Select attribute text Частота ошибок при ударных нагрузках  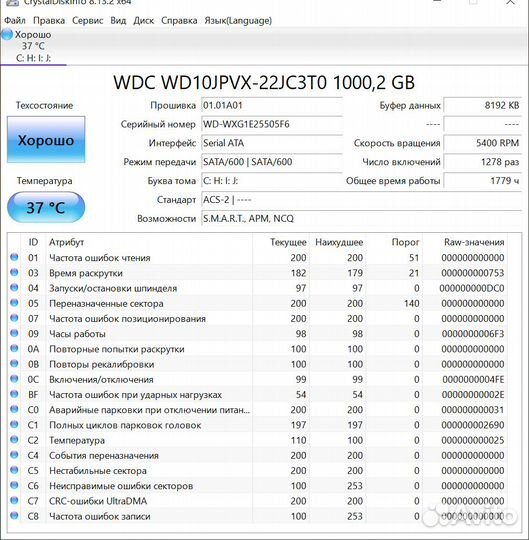[x=135, y=395]
